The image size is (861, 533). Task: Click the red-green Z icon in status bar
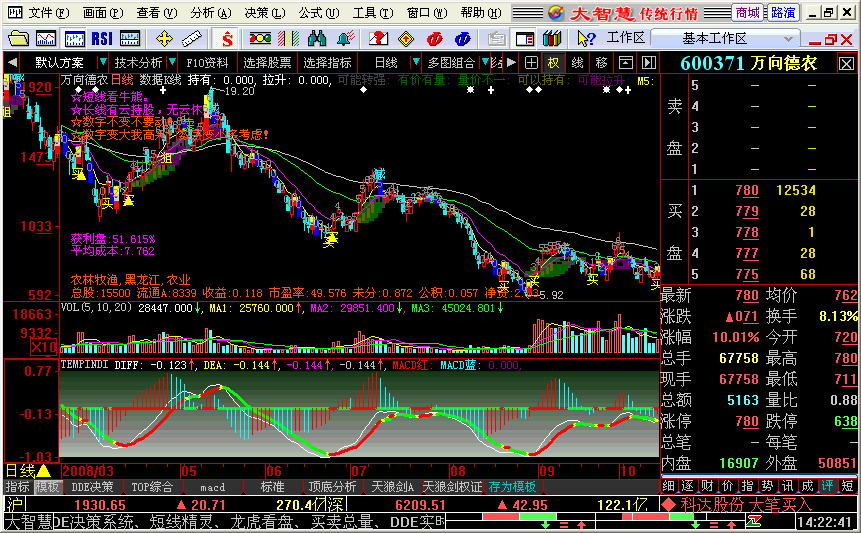[754, 521]
